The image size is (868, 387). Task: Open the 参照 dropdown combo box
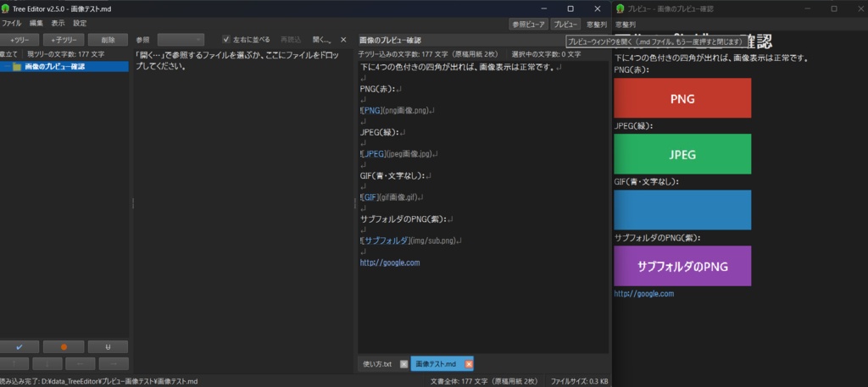[x=181, y=40]
